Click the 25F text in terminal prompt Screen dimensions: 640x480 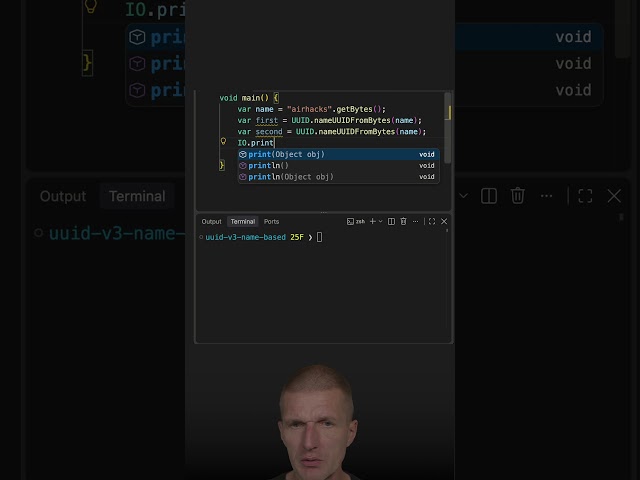297,237
